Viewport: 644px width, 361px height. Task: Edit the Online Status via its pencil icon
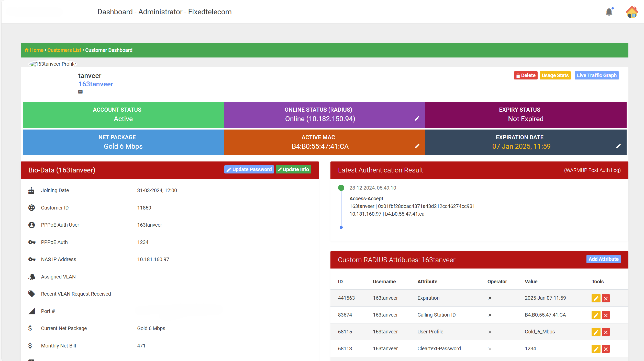(417, 118)
